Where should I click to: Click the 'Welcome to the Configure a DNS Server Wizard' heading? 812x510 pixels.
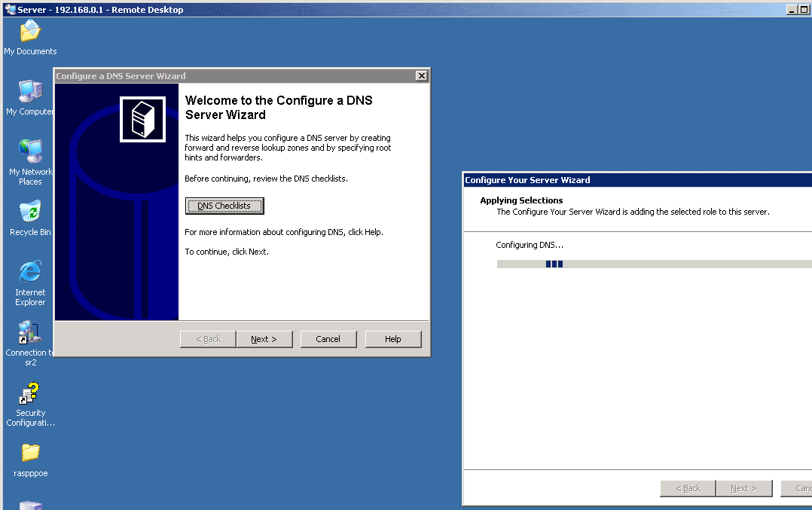279,107
